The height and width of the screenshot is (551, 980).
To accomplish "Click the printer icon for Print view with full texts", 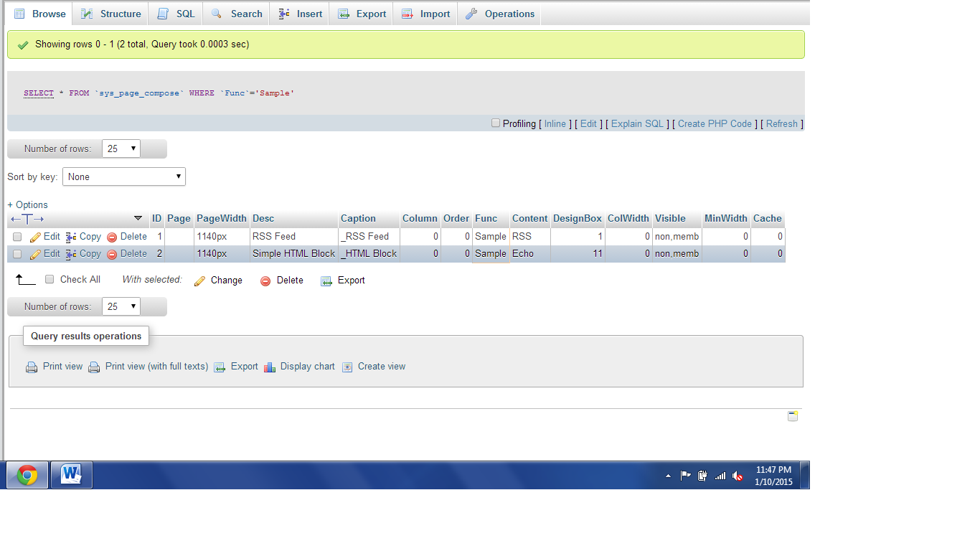I will [x=94, y=367].
